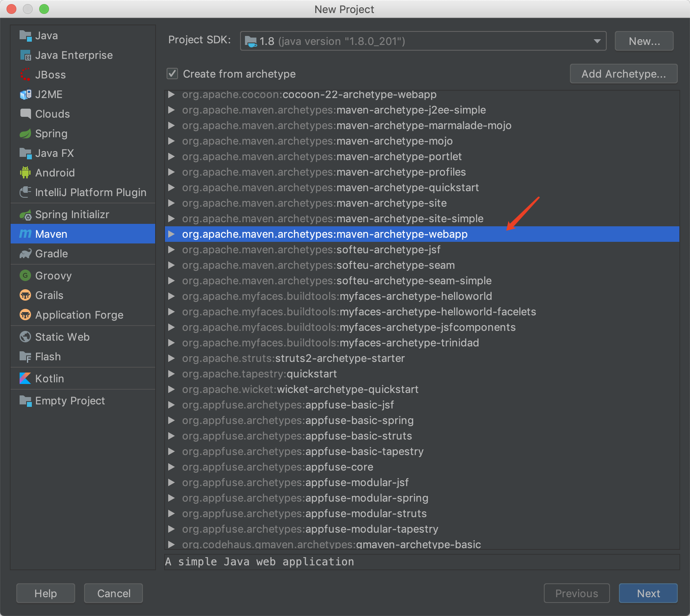Viewport: 690px width, 616px height.
Task: Select org.apache.tapestry:quickstart archetype
Action: coord(422,374)
